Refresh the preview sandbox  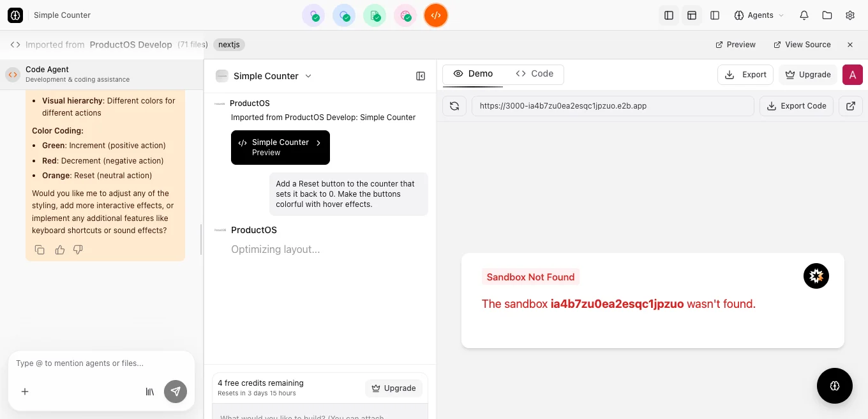point(454,106)
